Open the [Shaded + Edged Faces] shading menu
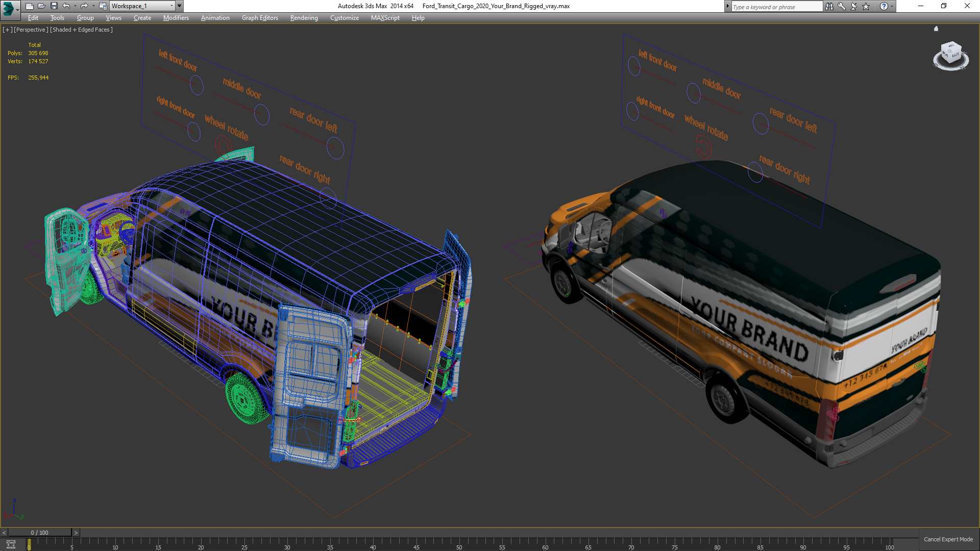This screenshot has width=980, height=551. [x=81, y=30]
